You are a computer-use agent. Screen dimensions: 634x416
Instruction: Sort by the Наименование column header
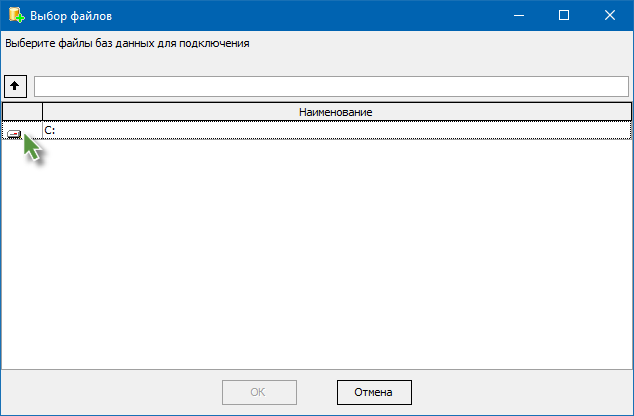point(337,112)
